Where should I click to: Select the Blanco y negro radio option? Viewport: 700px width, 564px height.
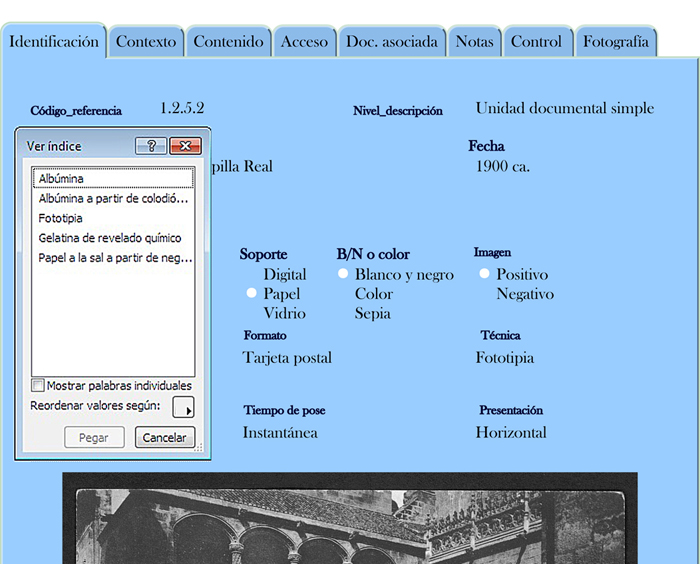point(343,273)
